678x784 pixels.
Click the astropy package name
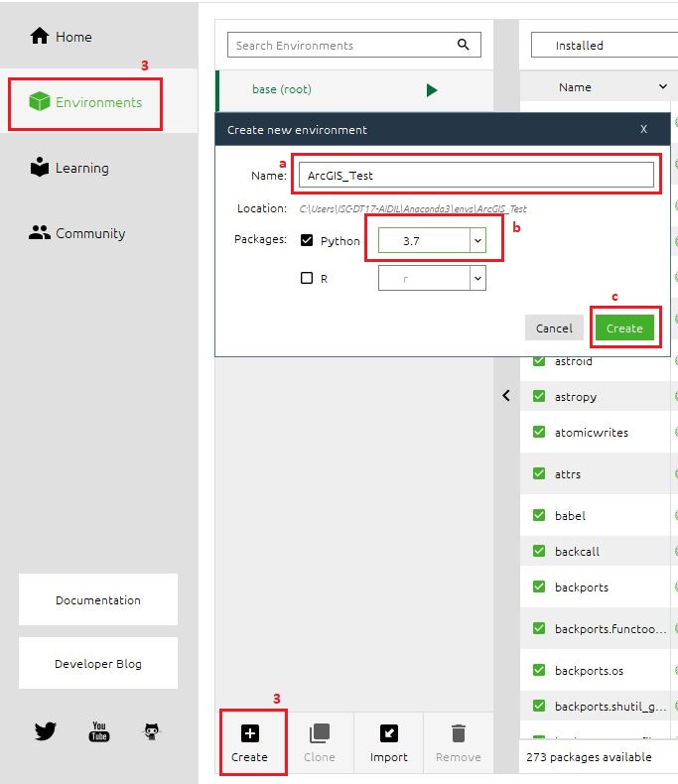[576, 397]
